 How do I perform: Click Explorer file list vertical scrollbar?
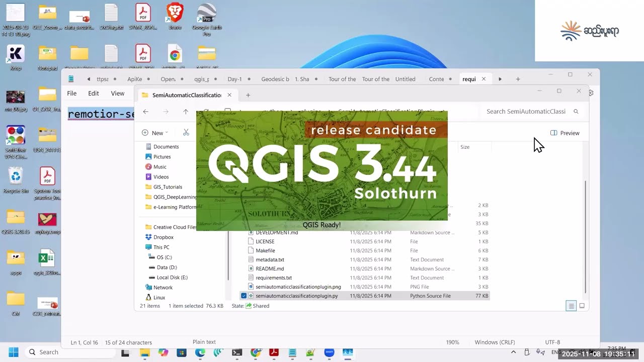point(585,236)
